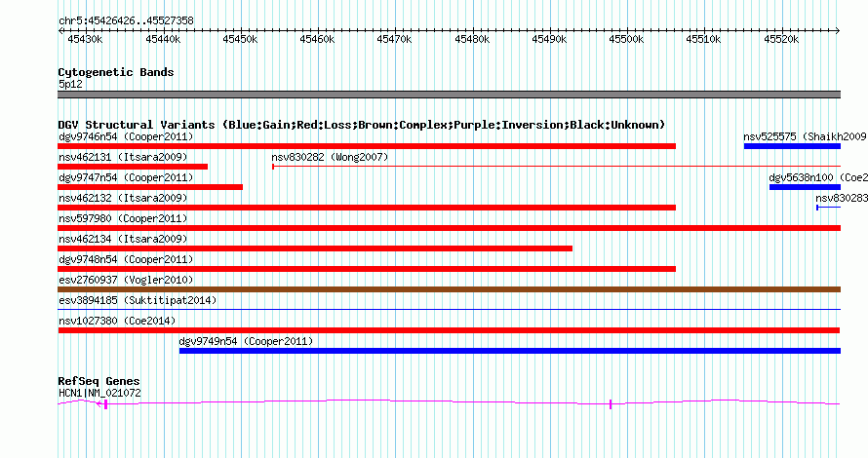Click the red nsv462132 (Itsara2009) bar
Screen dimensions: 868x458
point(367,208)
